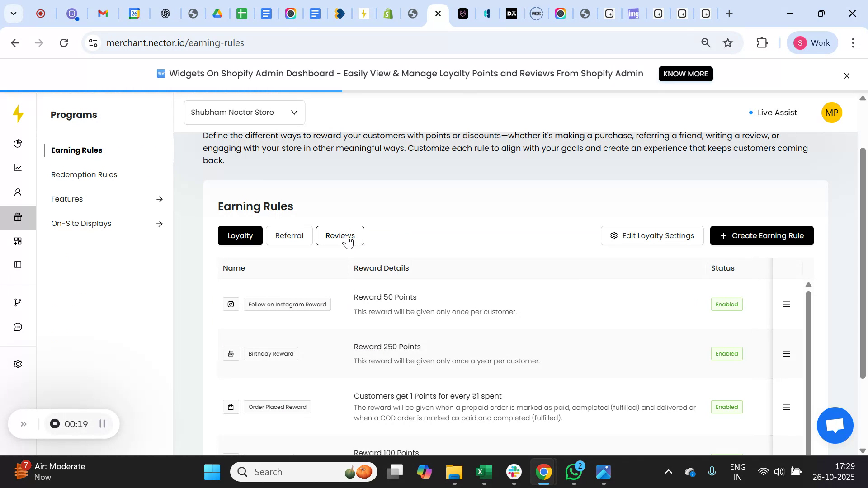Click Enabled status on Order Placed Reward
The width and height of the screenshot is (868, 488).
tap(726, 407)
